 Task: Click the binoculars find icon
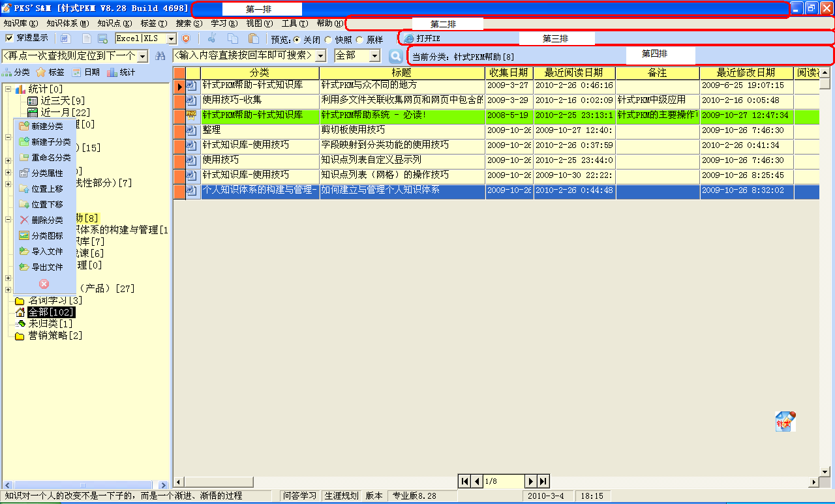pyautogui.click(x=160, y=56)
